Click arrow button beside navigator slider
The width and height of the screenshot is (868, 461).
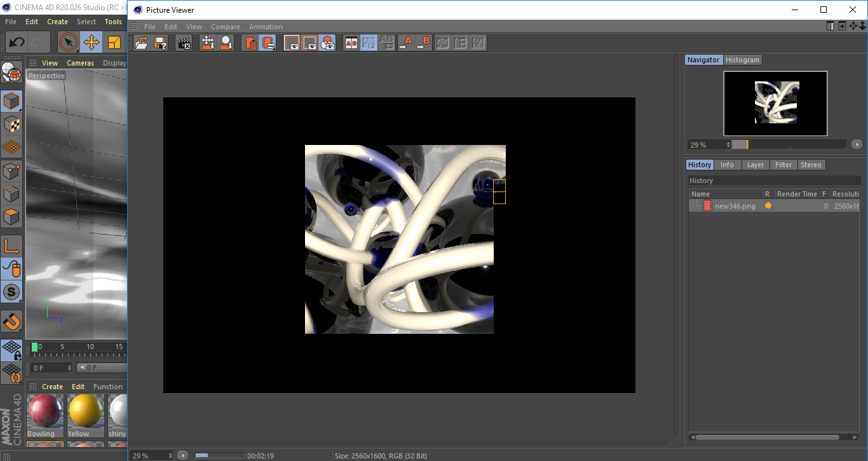tap(857, 144)
